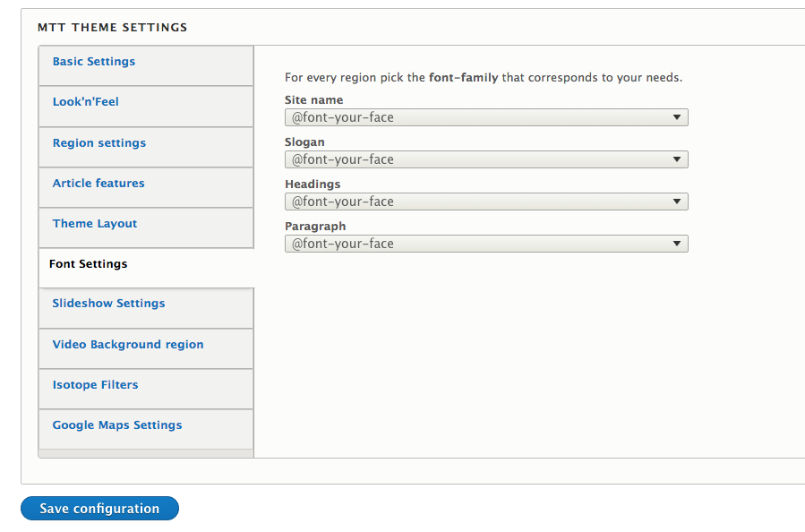The image size is (805, 532).
Task: Switch to Video Background region tab
Action: click(x=146, y=348)
